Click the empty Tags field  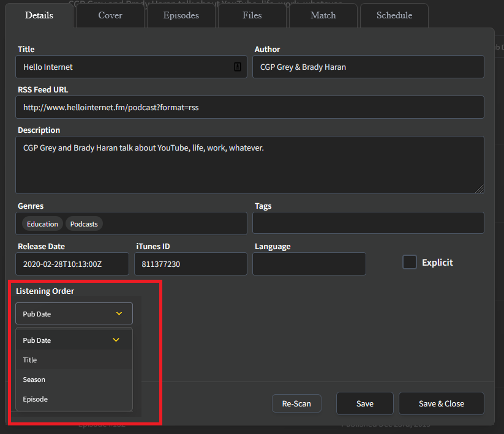click(x=368, y=223)
